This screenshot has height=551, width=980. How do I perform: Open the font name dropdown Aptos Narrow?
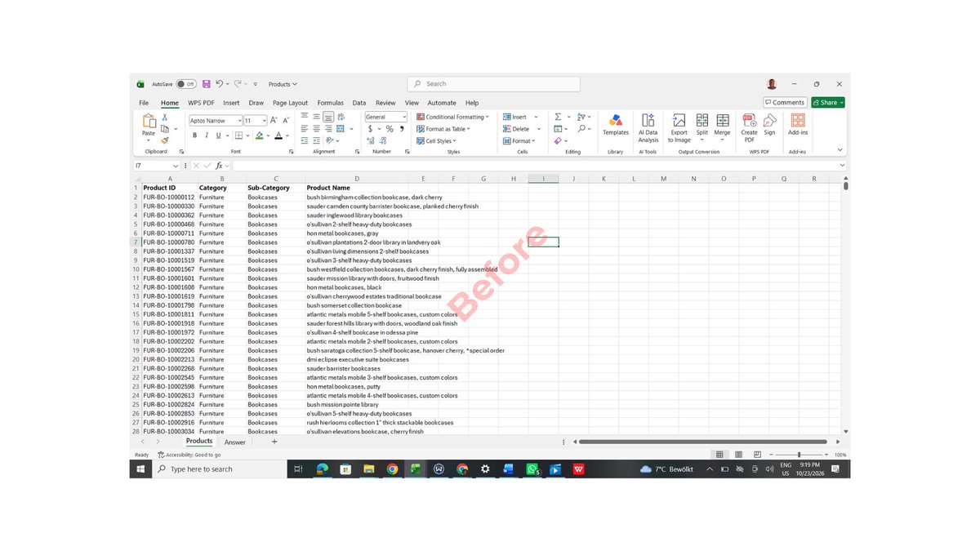point(239,121)
